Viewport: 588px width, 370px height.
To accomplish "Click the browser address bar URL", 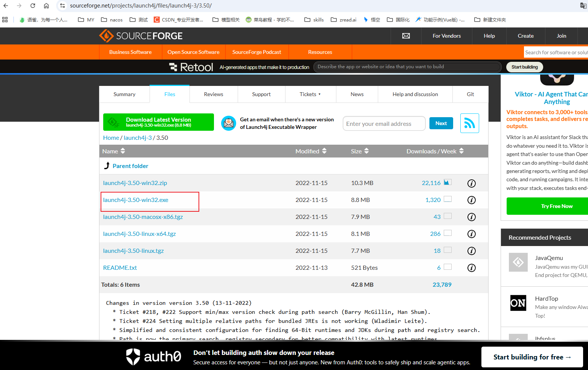I will (x=141, y=6).
